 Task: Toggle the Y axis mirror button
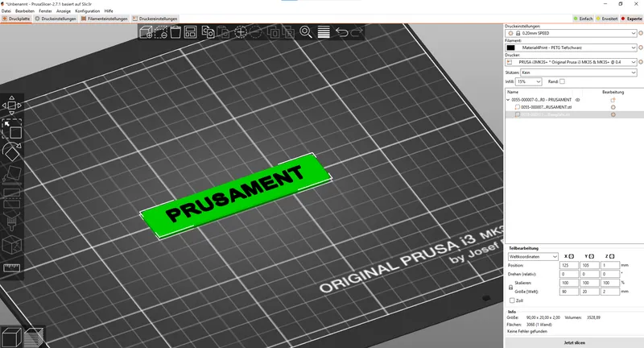pyautogui.click(x=592, y=256)
